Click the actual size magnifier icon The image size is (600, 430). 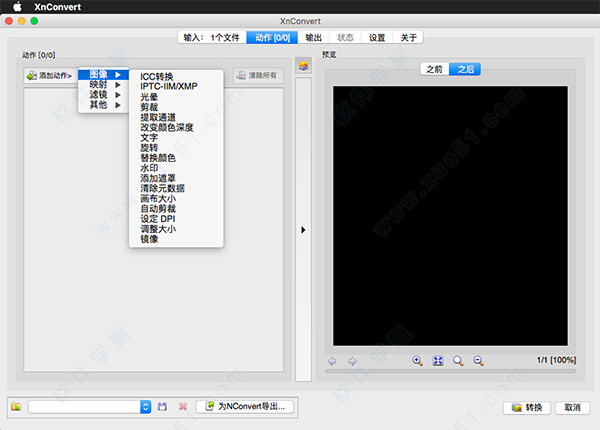(458, 360)
